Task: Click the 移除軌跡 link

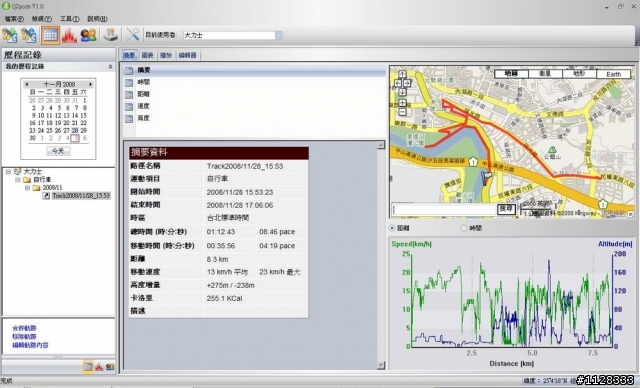Action: click(24, 337)
